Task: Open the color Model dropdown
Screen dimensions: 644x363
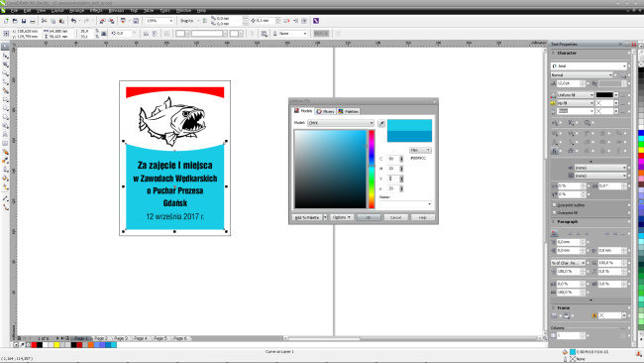Action: (341, 123)
